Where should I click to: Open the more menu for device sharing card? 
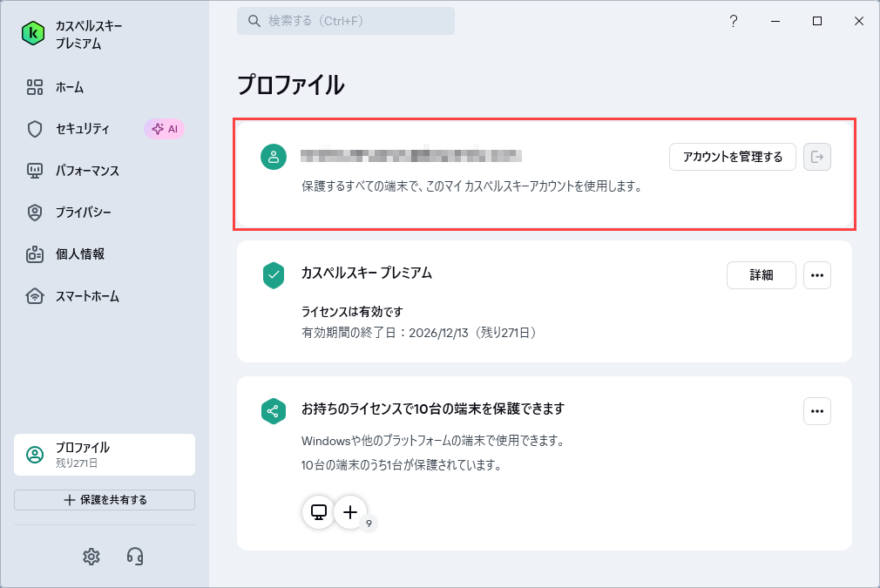click(817, 411)
